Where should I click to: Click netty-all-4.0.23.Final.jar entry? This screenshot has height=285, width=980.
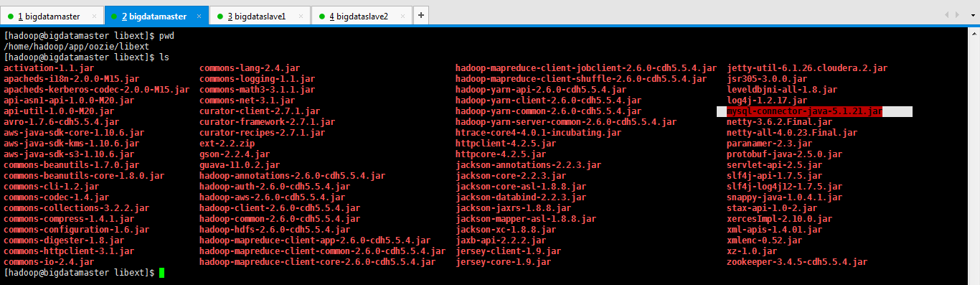click(x=792, y=133)
